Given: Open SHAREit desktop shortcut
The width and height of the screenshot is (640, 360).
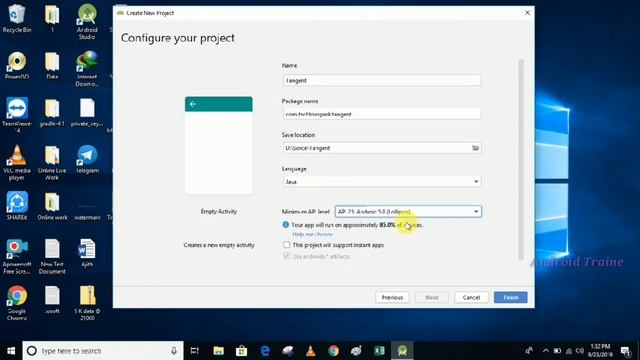Looking at the screenshot, I should coord(17,206).
